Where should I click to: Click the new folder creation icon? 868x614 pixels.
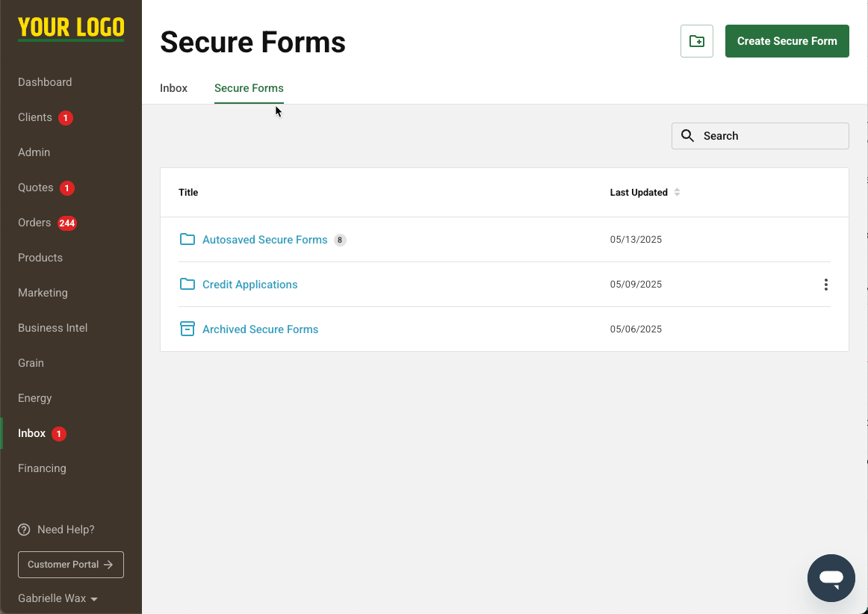point(696,41)
